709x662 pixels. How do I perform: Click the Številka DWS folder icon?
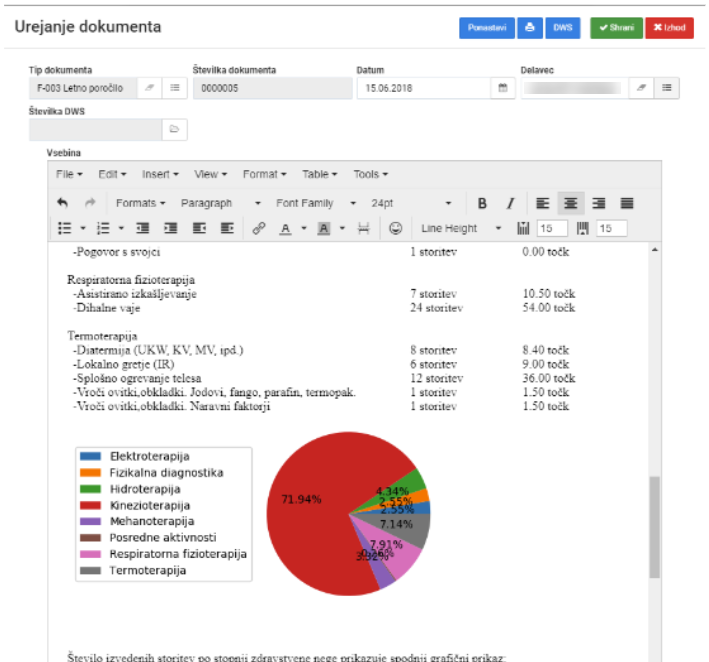coord(174,129)
